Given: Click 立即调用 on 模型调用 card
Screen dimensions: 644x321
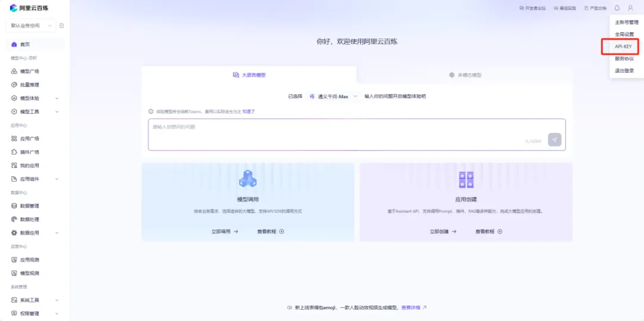Looking at the screenshot, I should tap(225, 232).
